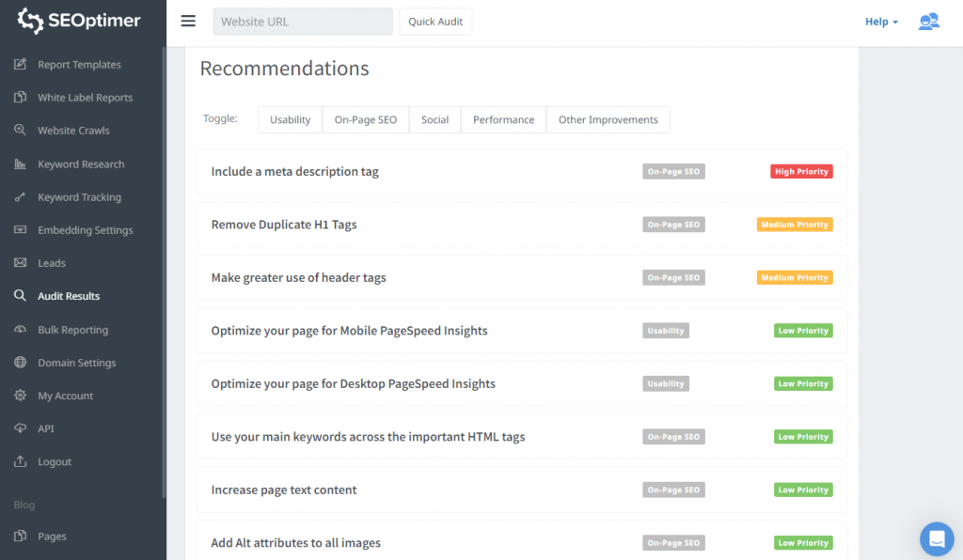Toggle the On-Page SEO filter
The width and height of the screenshot is (963, 560).
tap(365, 120)
